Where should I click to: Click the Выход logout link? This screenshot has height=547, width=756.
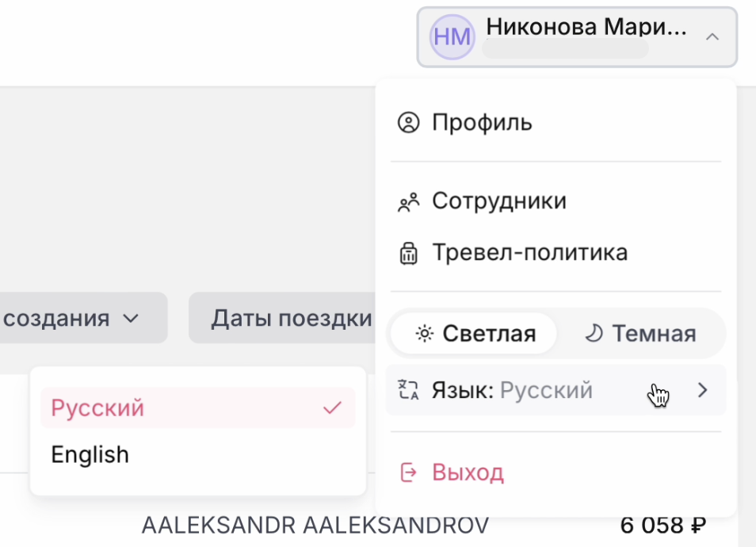tap(468, 473)
